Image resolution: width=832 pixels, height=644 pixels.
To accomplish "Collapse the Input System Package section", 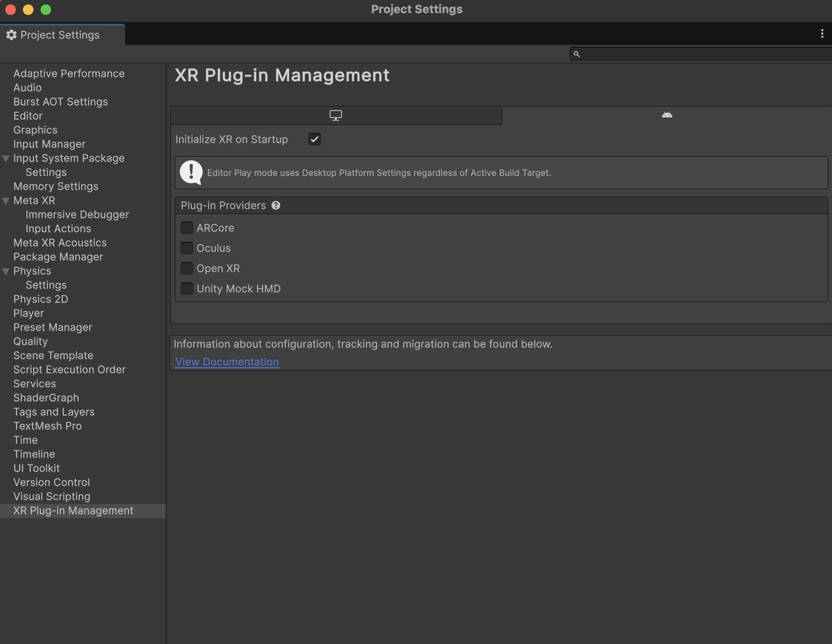I will click(6, 158).
